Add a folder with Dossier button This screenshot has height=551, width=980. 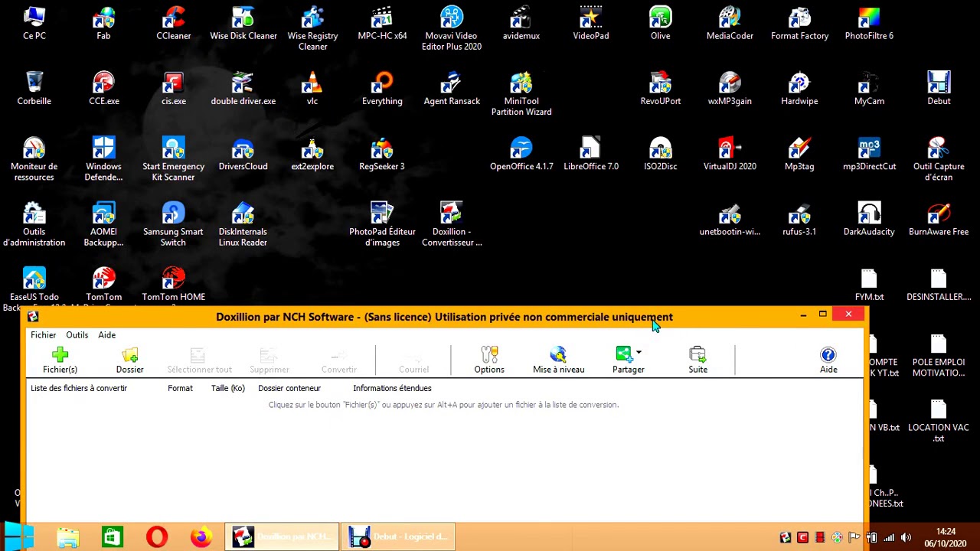click(x=129, y=360)
